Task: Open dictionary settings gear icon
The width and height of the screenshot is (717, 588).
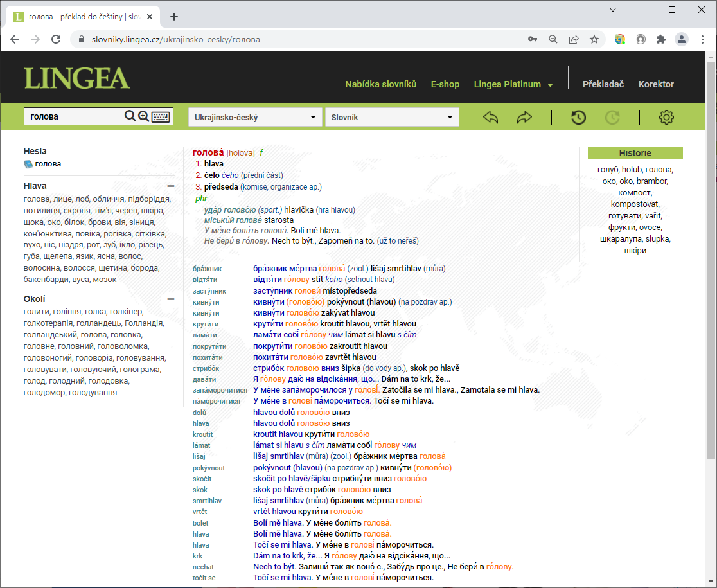Action: click(666, 118)
